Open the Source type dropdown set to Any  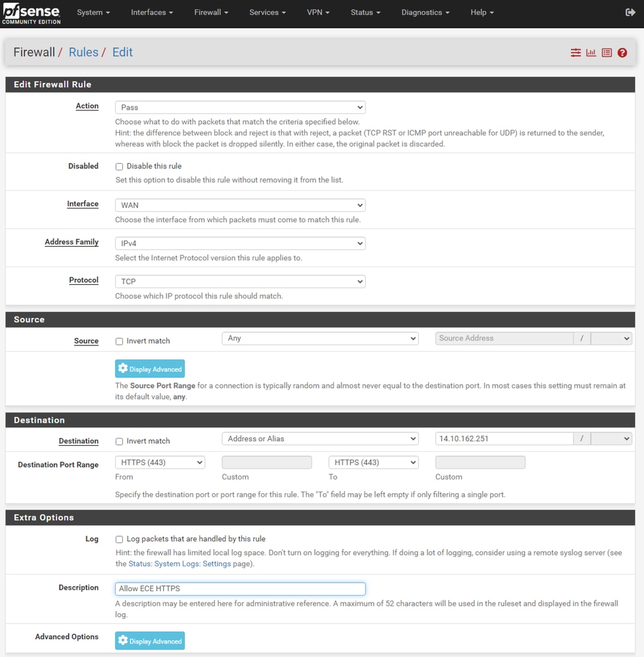click(320, 339)
